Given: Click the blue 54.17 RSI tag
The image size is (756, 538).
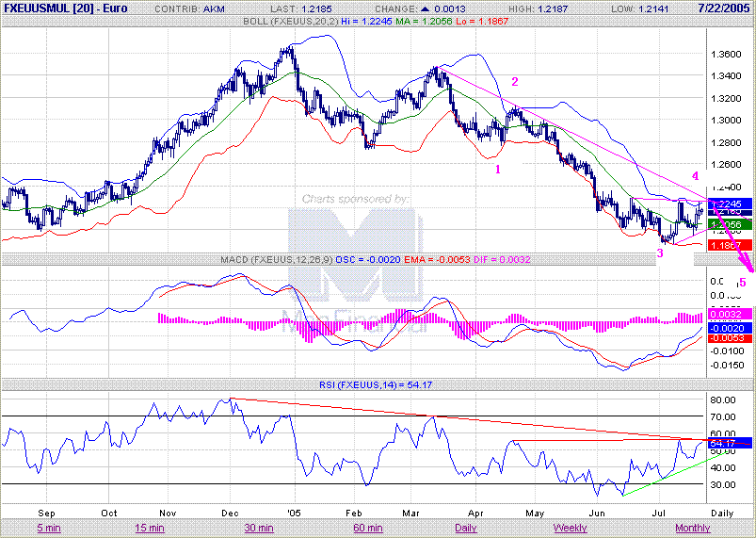Looking at the screenshot, I should [x=730, y=444].
